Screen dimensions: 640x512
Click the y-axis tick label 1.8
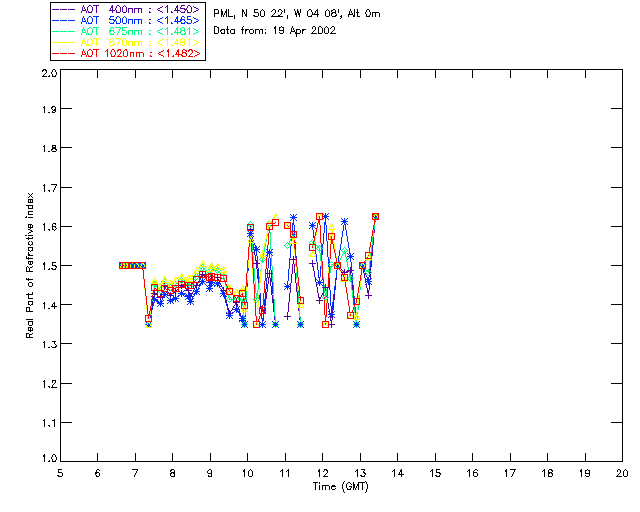pos(49,148)
